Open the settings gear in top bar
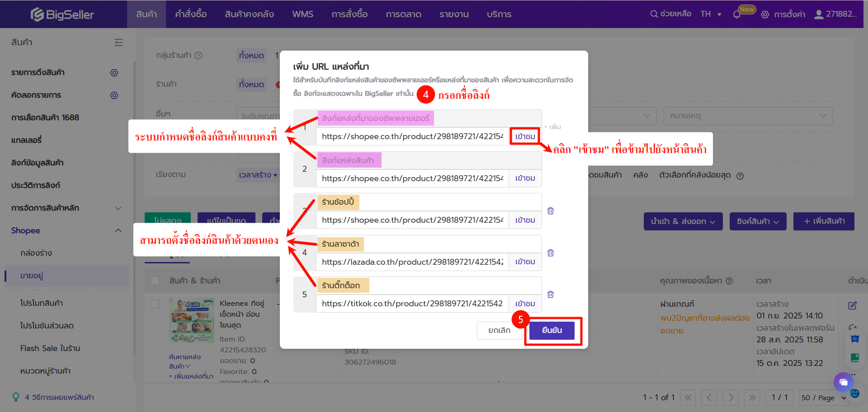This screenshot has width=868, height=412. tap(765, 14)
